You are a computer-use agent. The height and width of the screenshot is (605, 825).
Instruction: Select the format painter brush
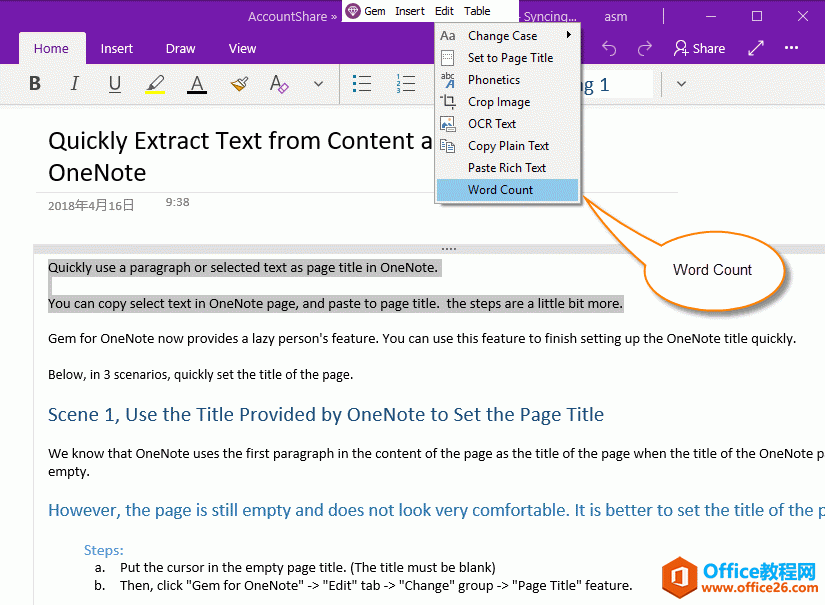[239, 84]
